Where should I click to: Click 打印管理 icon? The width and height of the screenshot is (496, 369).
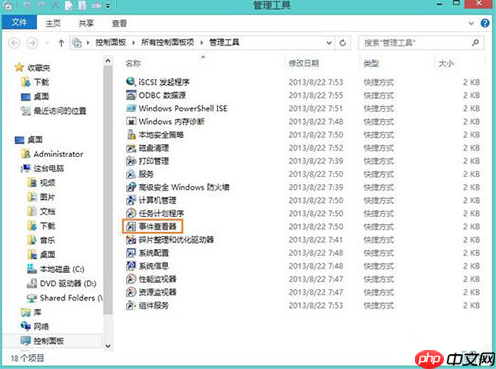point(131,161)
